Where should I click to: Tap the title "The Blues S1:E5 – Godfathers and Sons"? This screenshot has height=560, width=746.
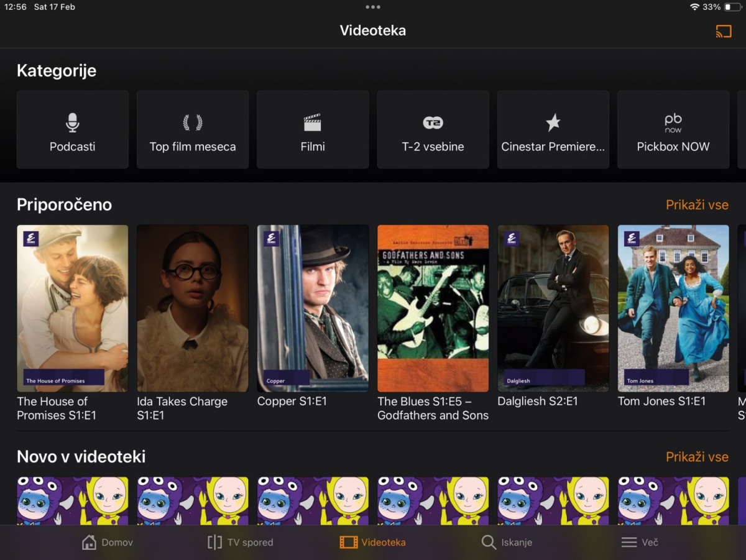(433, 408)
